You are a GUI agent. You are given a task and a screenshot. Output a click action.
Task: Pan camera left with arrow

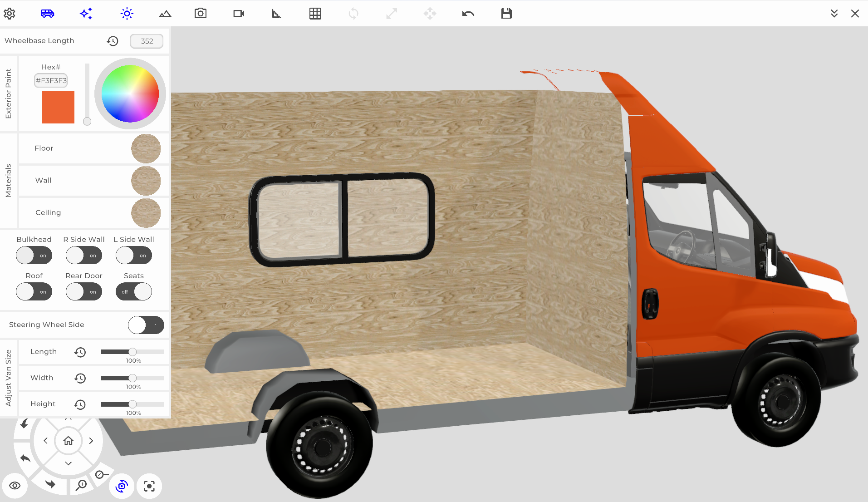(46, 440)
